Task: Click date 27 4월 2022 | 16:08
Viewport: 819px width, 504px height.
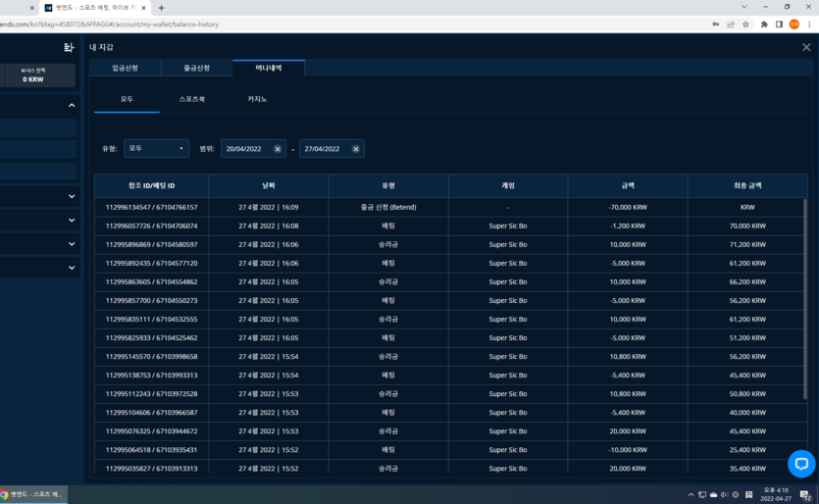Action: (269, 227)
